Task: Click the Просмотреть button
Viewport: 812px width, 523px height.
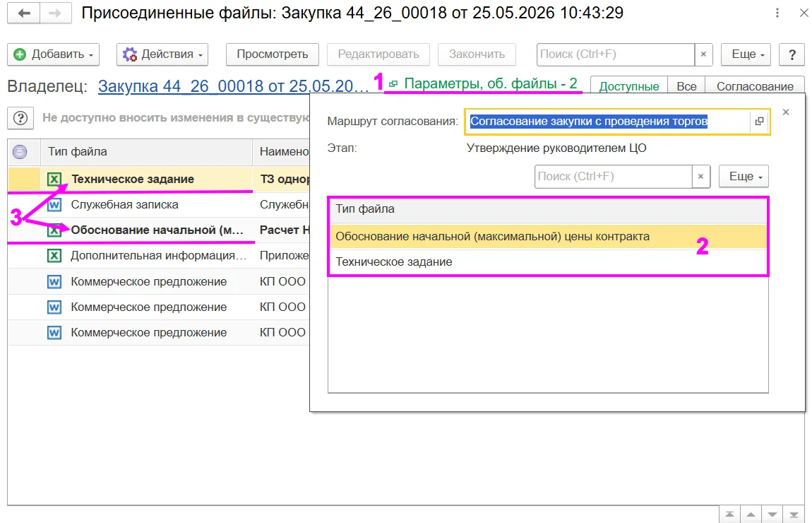Action: (273, 54)
